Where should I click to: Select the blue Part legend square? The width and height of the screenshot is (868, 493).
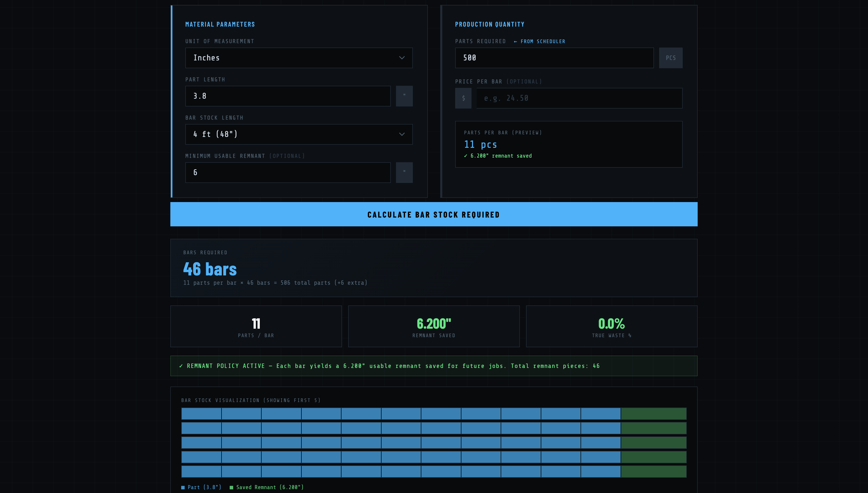[x=183, y=487]
